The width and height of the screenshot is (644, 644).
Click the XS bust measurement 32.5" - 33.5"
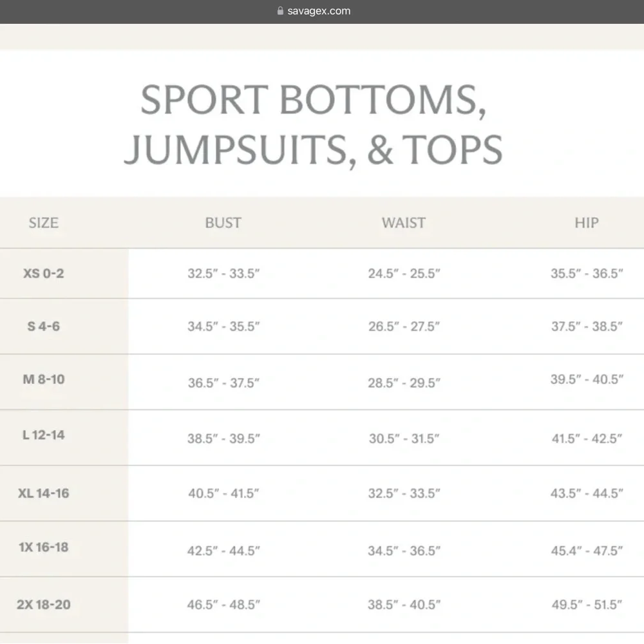pos(223,274)
